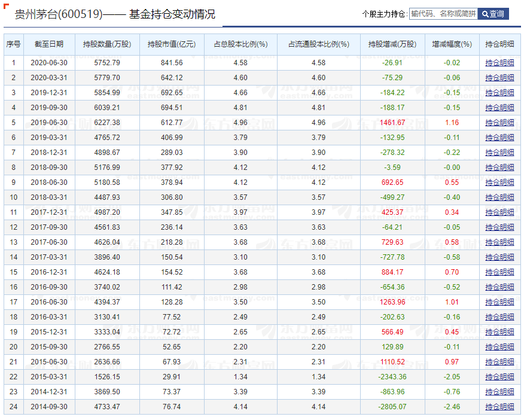The width and height of the screenshot is (524, 420).
Task: Click the 查询 search button
Action: tap(493, 14)
